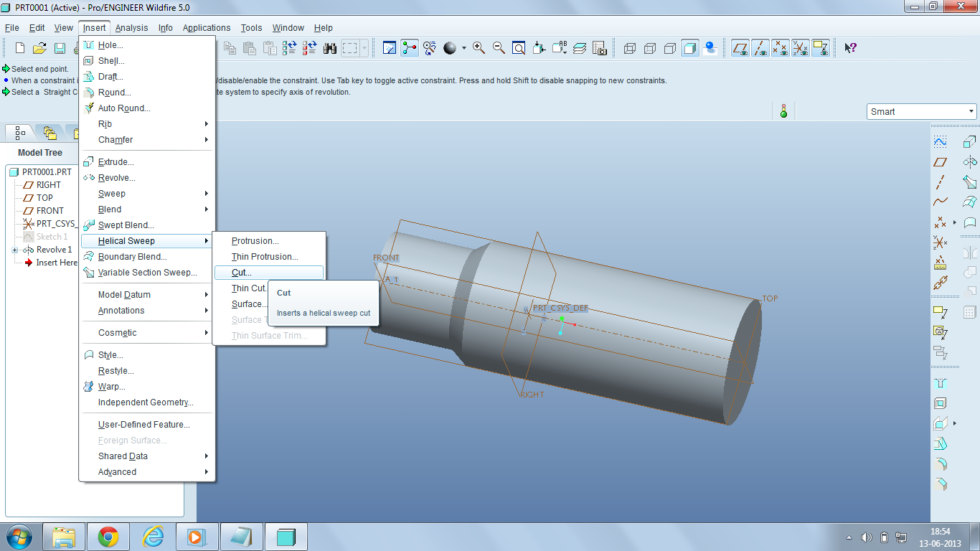Click Boundary Blend in Insert menu
Viewport: 980px width, 551px height.
[x=147, y=257]
